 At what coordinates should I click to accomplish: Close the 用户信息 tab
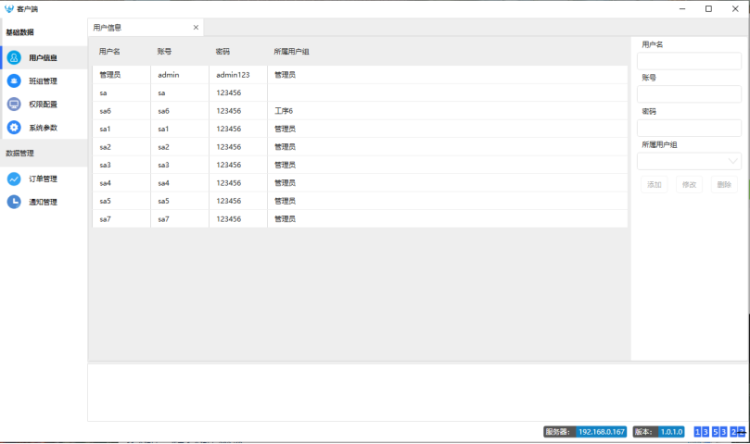click(x=196, y=28)
